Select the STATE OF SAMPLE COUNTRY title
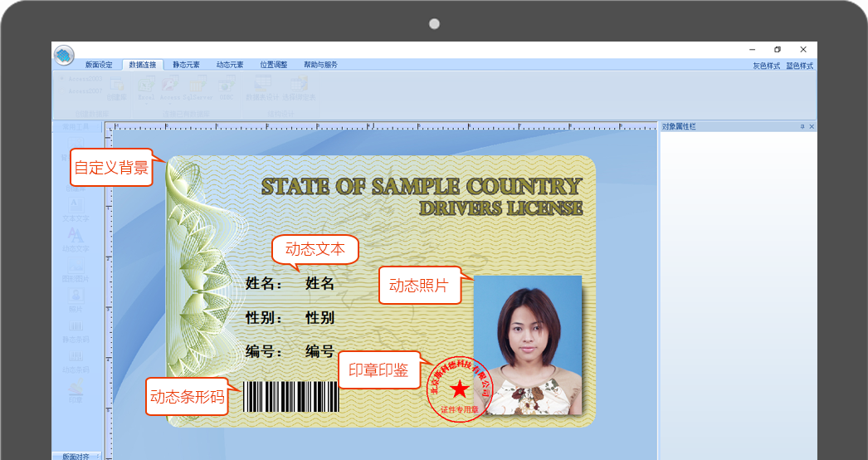Image resolution: width=868 pixels, height=460 pixels. pyautogui.click(x=422, y=187)
